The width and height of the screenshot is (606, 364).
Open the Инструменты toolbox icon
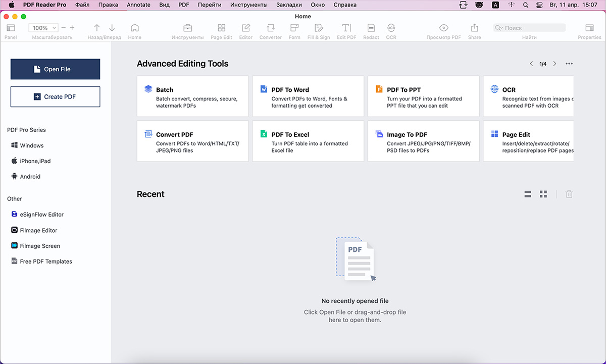[x=187, y=28]
